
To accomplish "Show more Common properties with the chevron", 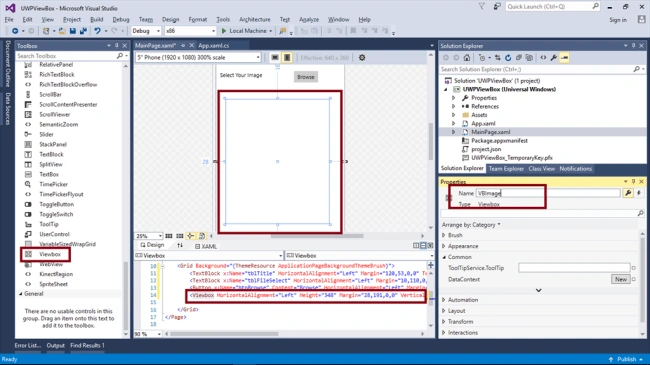I will click(x=538, y=290).
